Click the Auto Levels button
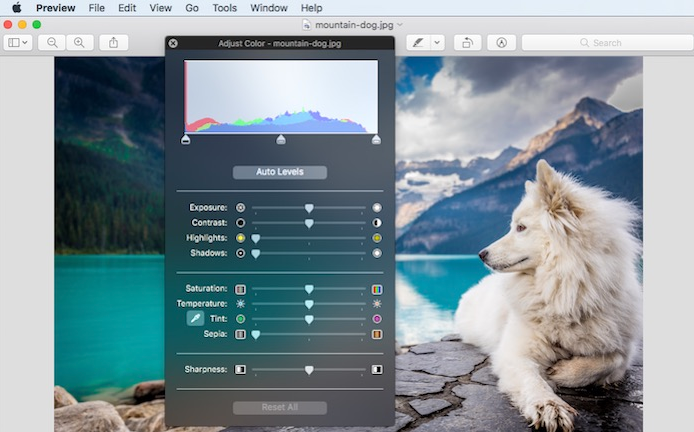 (280, 172)
